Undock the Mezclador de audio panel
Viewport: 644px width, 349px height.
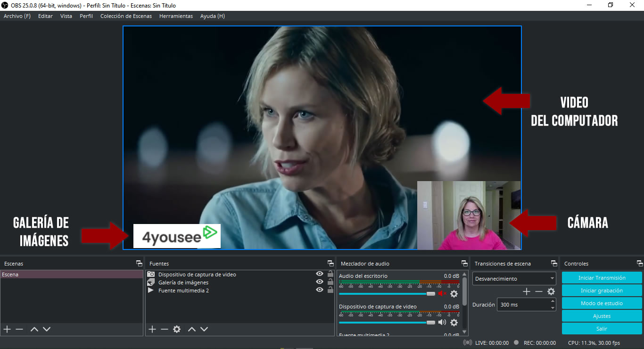click(x=464, y=264)
